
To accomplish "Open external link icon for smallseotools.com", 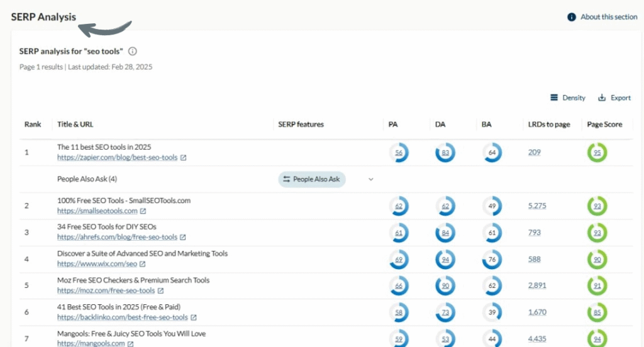I will pos(143,211).
